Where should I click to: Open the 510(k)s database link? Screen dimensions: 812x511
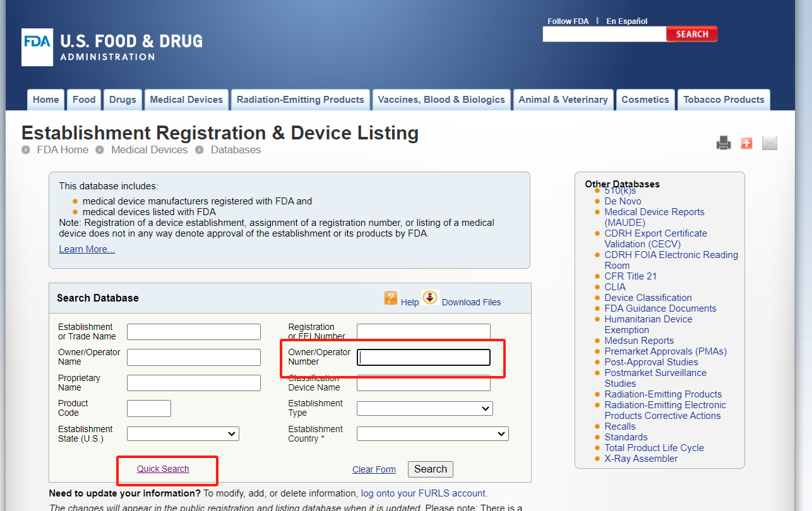(620, 191)
